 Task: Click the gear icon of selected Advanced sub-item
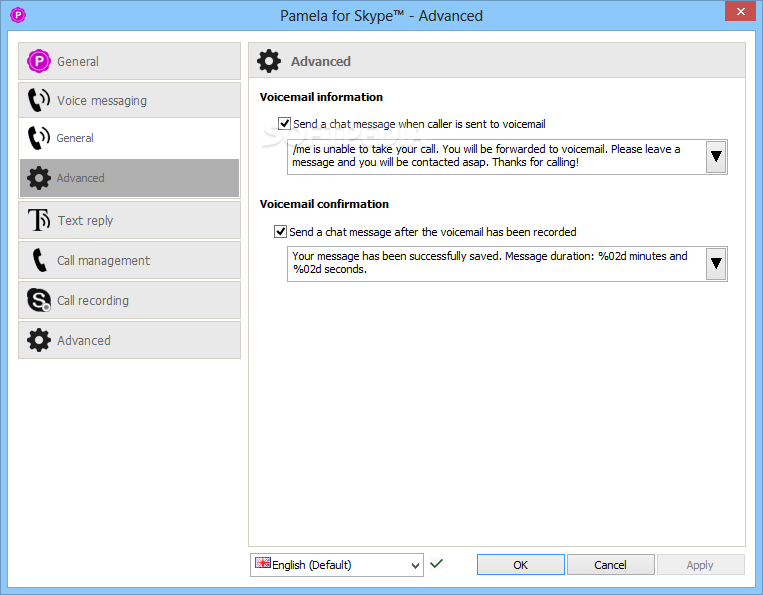click(39, 178)
